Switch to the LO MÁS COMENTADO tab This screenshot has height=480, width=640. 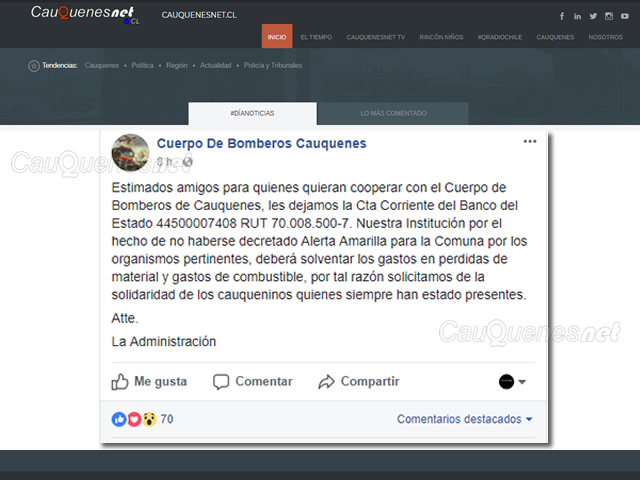pyautogui.click(x=393, y=113)
